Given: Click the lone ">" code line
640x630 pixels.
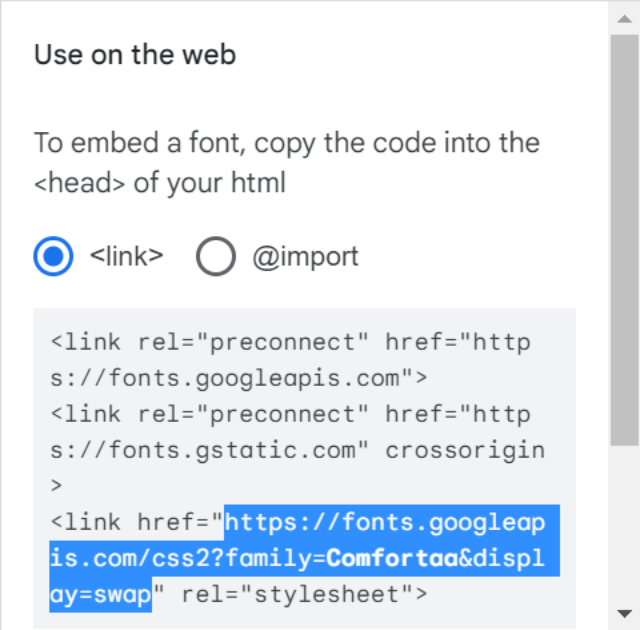Looking at the screenshot, I should (x=56, y=486).
